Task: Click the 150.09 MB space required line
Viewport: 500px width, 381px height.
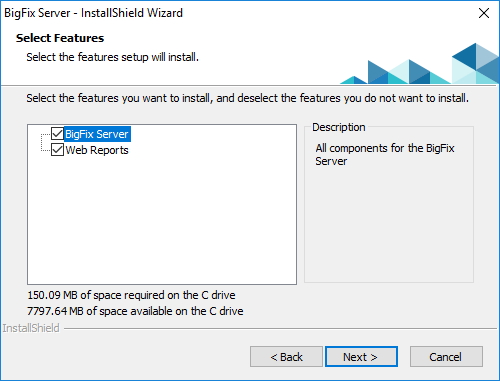Action: click(x=131, y=295)
